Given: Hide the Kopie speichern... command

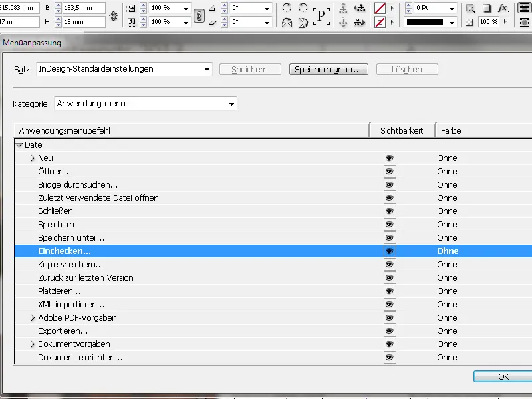Looking at the screenshot, I should (390, 264).
